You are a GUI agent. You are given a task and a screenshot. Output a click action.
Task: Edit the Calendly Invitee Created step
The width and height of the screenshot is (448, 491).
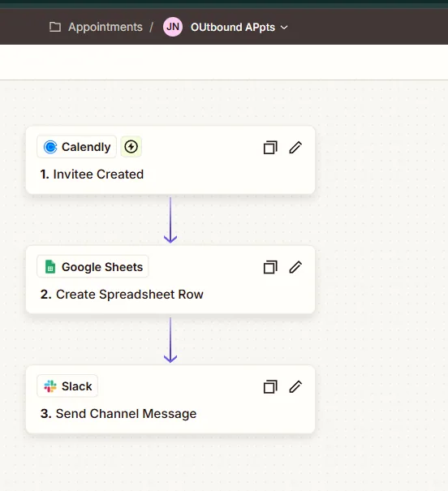pos(295,148)
